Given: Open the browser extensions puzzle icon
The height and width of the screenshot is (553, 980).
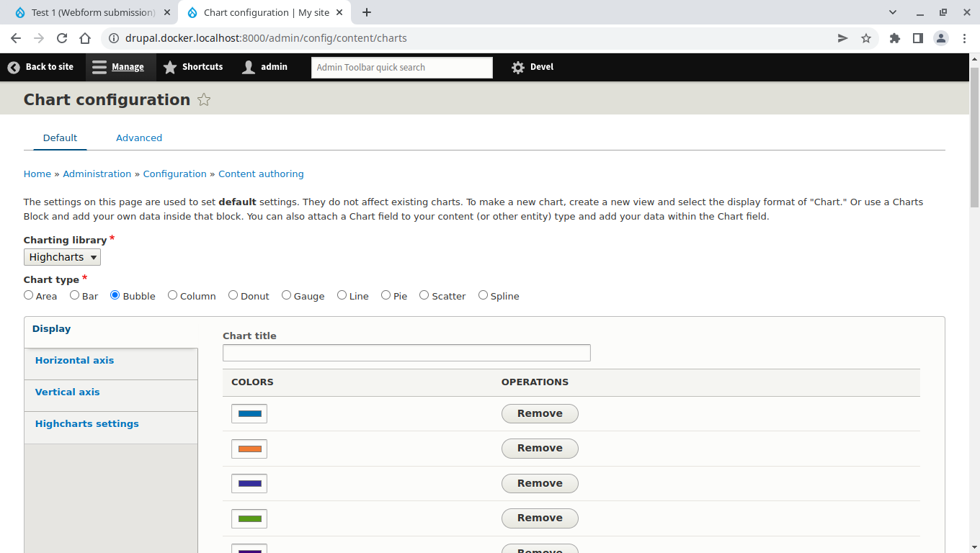Looking at the screenshot, I should [895, 38].
